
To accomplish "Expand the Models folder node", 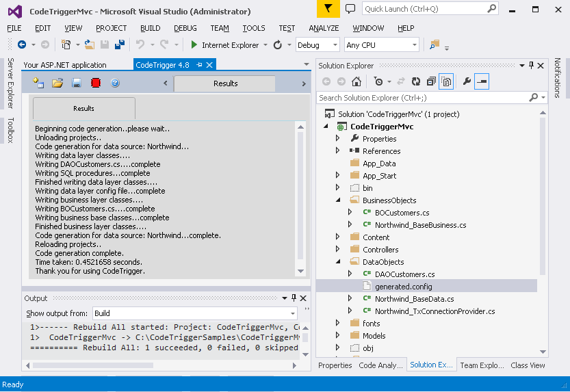I will pyautogui.click(x=337, y=336).
